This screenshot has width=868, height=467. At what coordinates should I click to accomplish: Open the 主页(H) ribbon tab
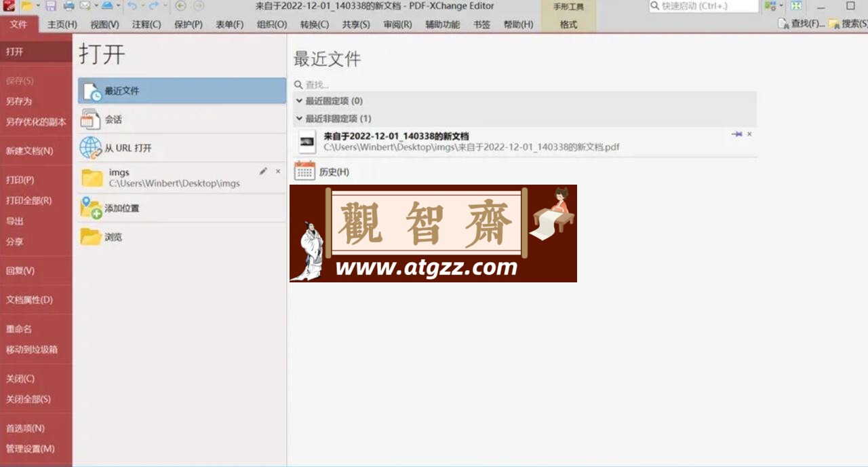[x=62, y=24]
